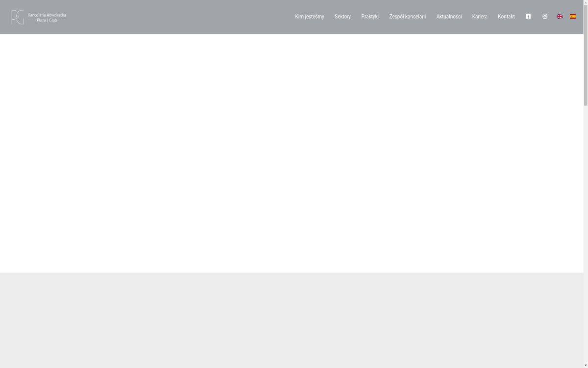Click the vertical scrollbar thumb
Viewport: 588px width, 368px height.
(586, 54)
